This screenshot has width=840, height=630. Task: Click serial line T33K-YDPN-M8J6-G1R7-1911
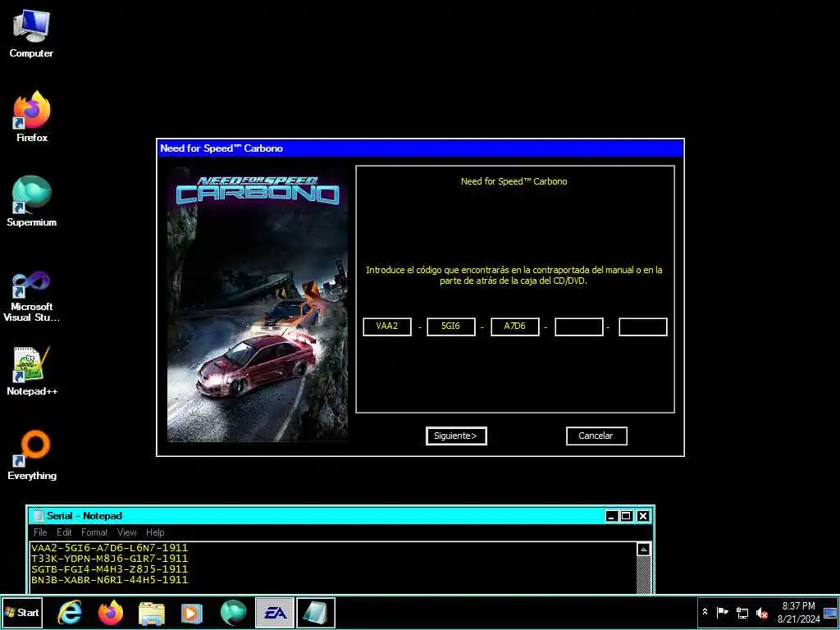coord(110,558)
